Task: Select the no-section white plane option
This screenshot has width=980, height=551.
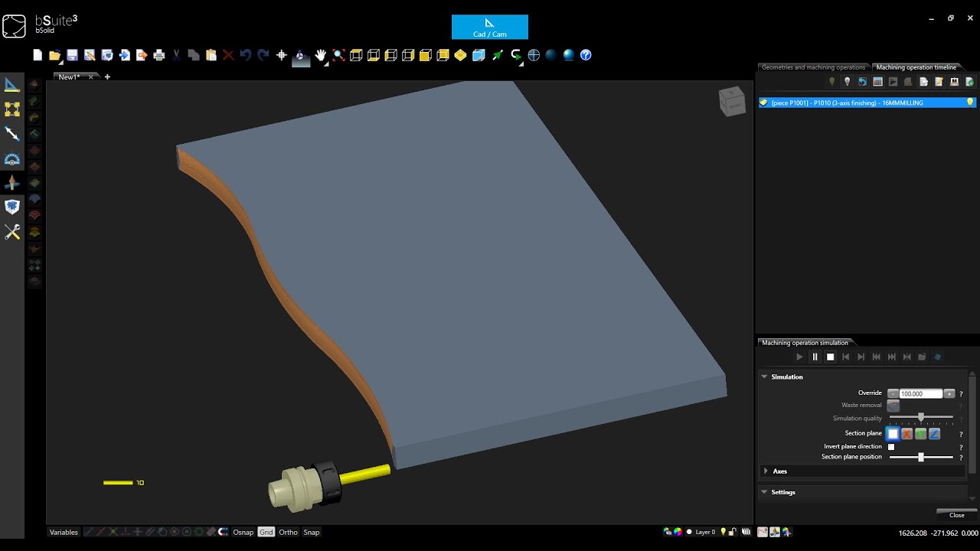Action: (893, 434)
